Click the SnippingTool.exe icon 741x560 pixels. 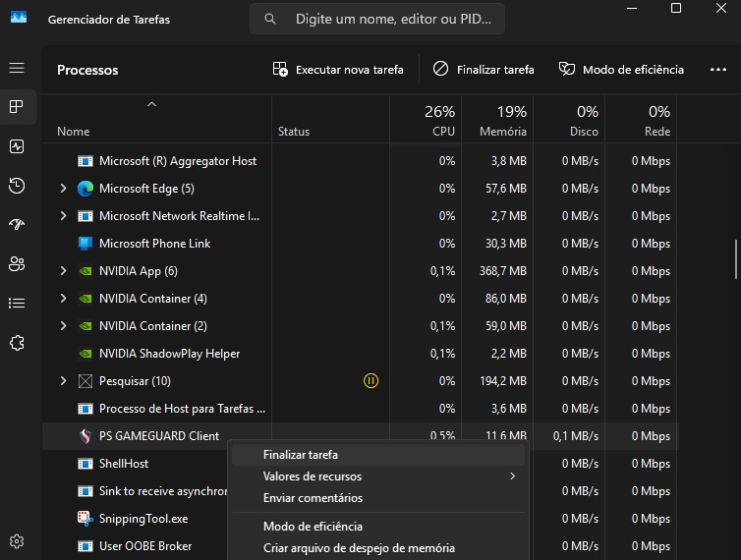[x=85, y=519]
